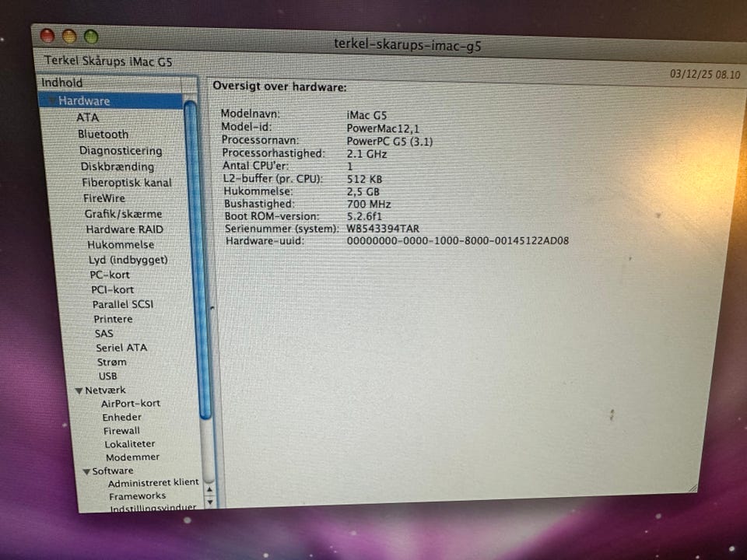Select Fiberoptisk kanal entry

tap(127, 183)
